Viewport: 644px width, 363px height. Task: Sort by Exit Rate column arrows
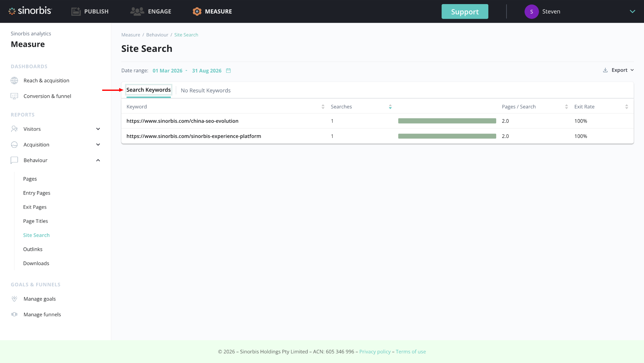click(x=627, y=107)
